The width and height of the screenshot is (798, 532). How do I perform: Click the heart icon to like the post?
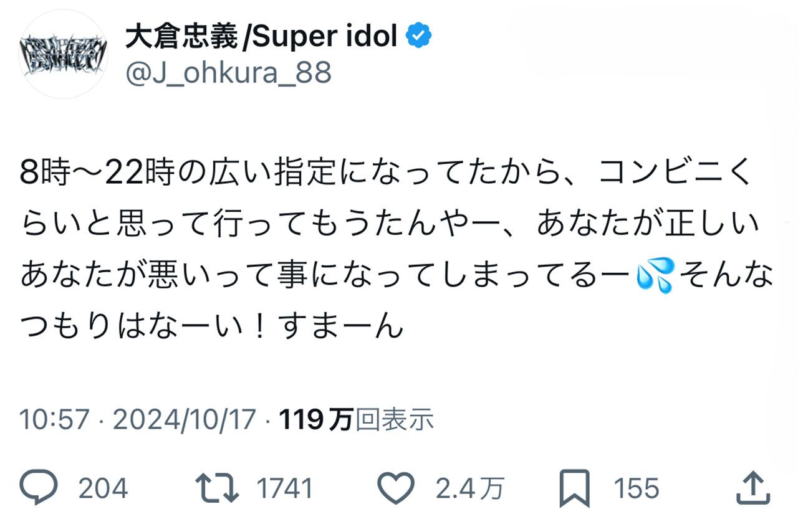(395, 488)
